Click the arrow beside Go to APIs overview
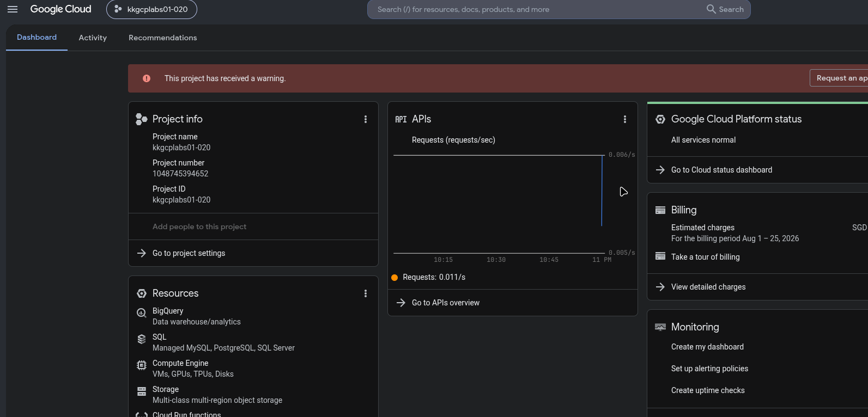The image size is (868, 417). point(401,303)
